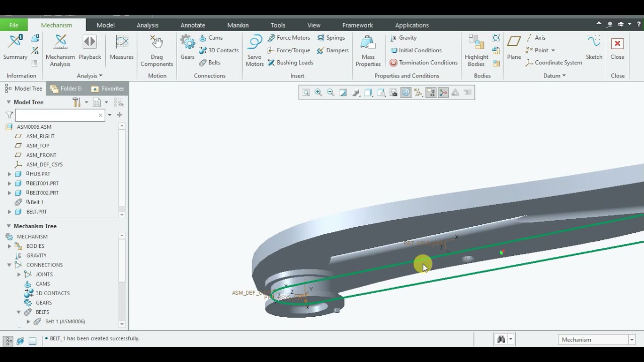
Task: Insert Servo Motors
Action: [x=255, y=50]
